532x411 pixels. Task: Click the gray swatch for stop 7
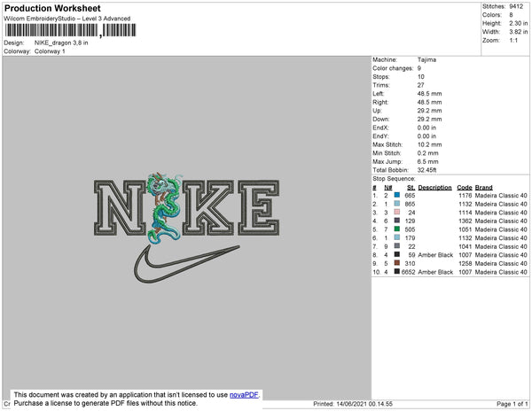click(397, 246)
